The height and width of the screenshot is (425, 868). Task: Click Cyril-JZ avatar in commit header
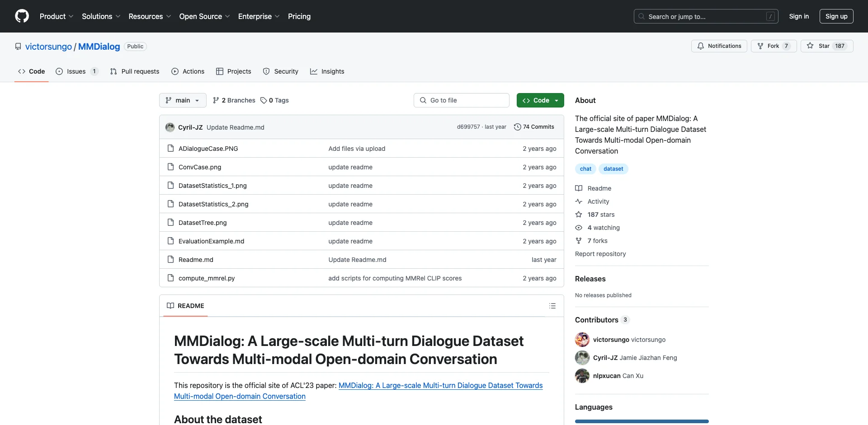pyautogui.click(x=170, y=127)
